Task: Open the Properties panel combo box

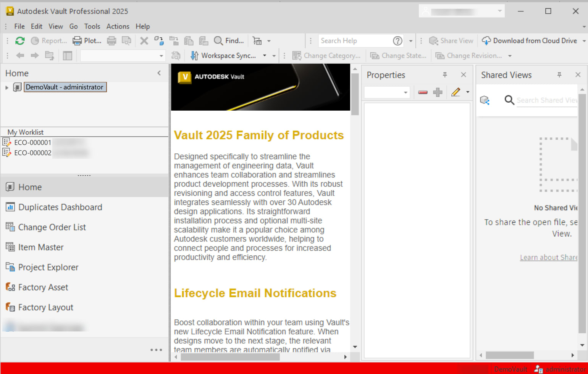Action: pyautogui.click(x=387, y=92)
